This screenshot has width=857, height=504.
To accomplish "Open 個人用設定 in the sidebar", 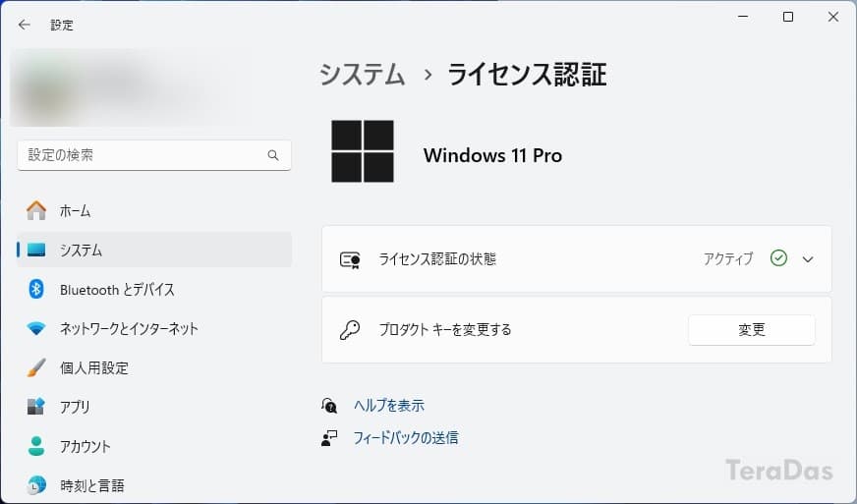I will [x=154, y=367].
